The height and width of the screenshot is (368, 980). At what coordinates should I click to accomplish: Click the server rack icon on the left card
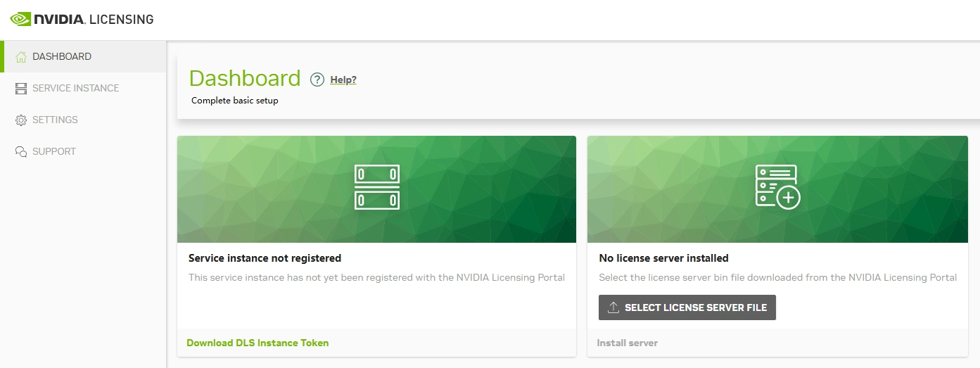pos(376,187)
